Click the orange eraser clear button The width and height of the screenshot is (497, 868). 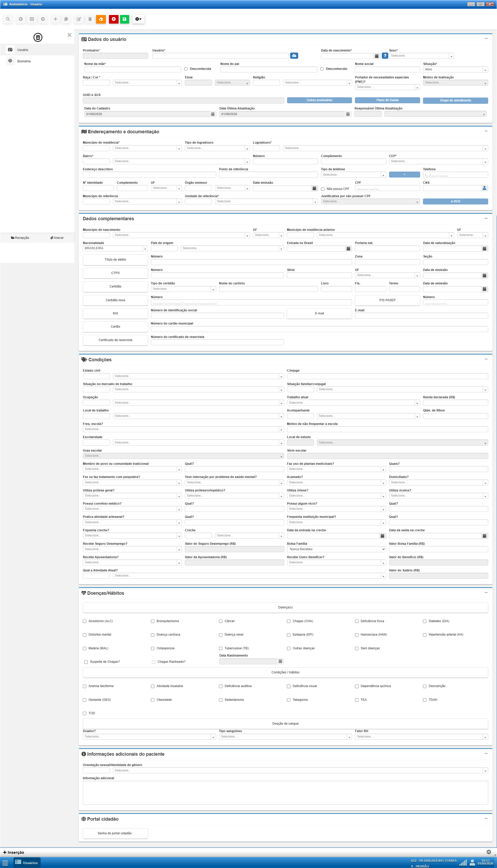coord(101,19)
